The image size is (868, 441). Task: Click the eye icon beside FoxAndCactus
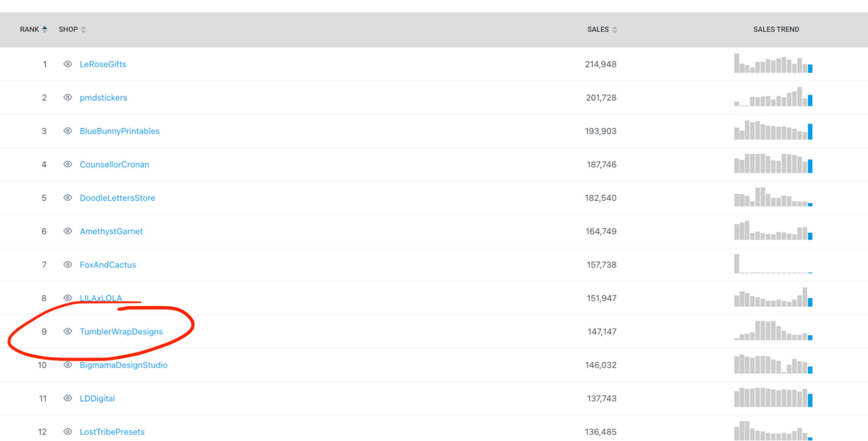pyautogui.click(x=67, y=265)
